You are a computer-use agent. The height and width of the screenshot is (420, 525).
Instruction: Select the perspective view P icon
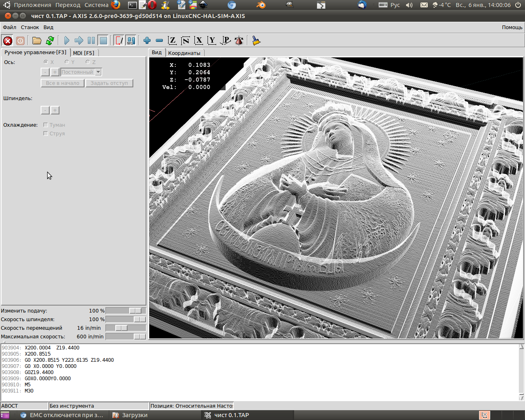point(226,41)
